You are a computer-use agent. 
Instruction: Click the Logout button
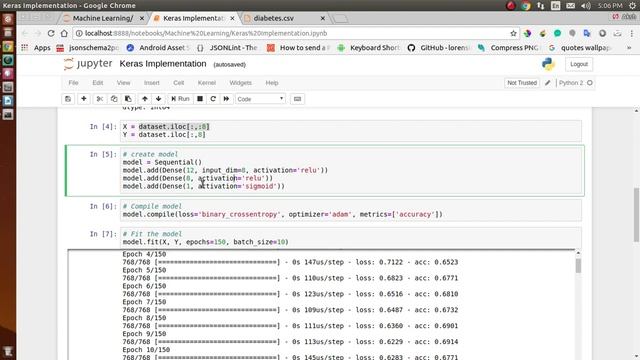coord(579,64)
